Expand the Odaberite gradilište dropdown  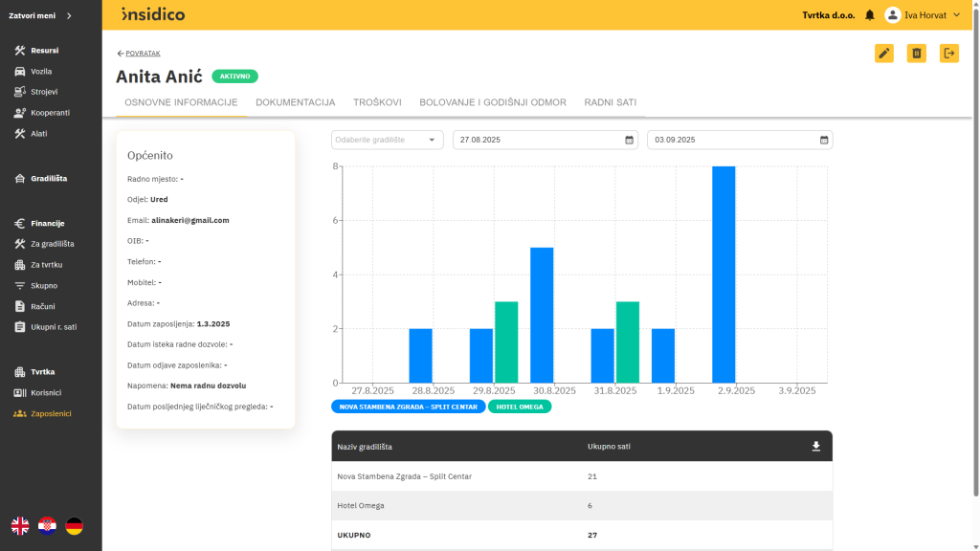click(x=388, y=140)
